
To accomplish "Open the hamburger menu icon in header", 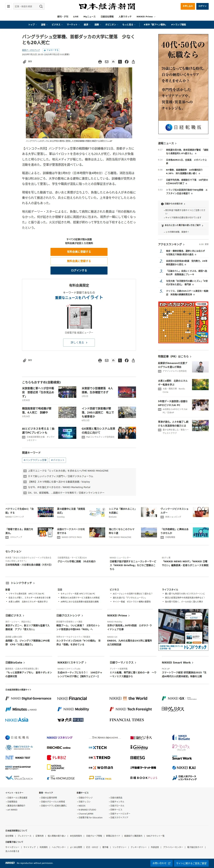I will coord(8,6).
